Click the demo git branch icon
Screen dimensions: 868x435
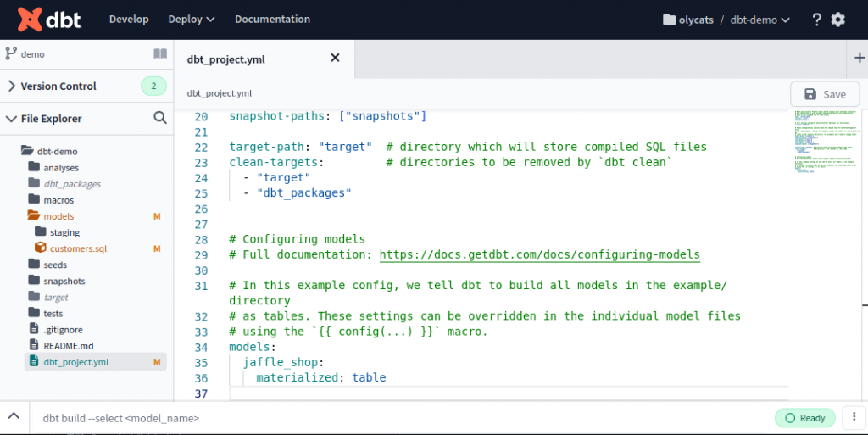pos(11,53)
